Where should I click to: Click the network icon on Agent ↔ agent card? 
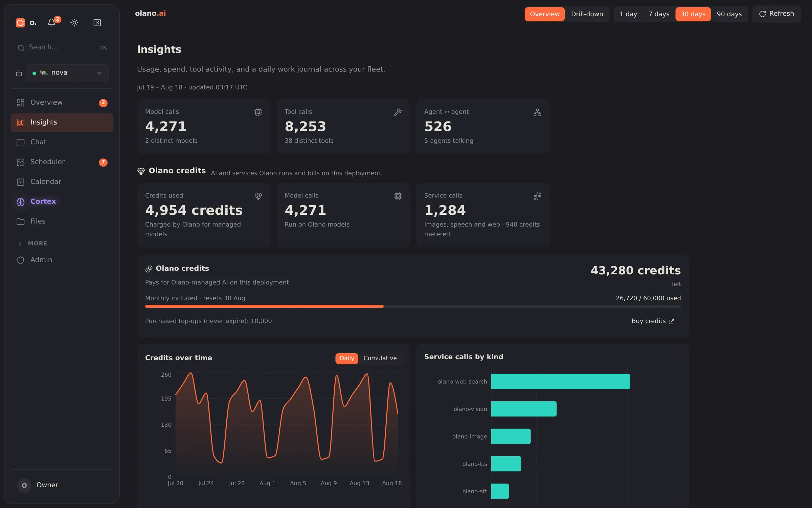pos(537,112)
